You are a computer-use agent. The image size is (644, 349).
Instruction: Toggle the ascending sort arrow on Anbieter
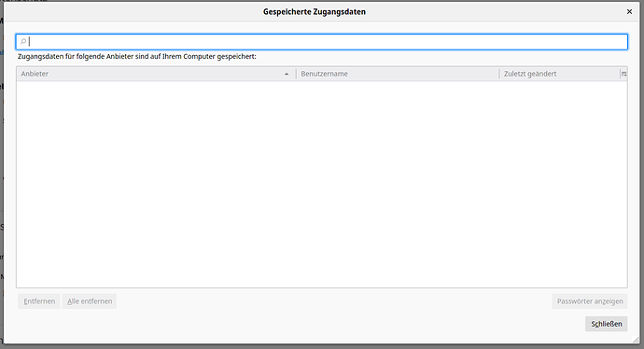coord(287,75)
